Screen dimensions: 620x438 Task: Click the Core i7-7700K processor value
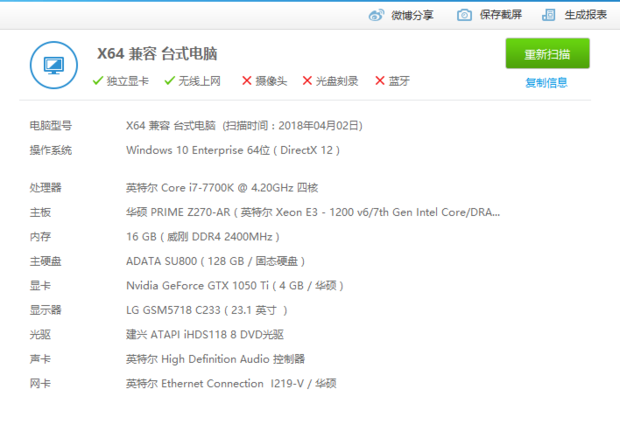point(222,188)
